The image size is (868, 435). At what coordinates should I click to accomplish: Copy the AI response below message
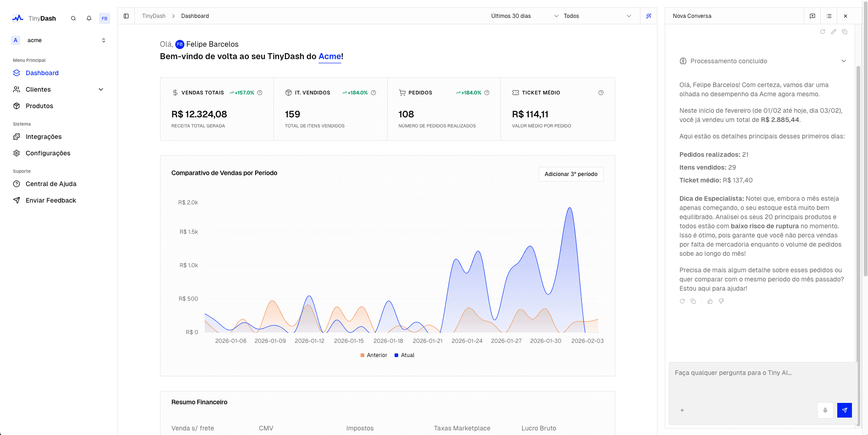pos(693,301)
